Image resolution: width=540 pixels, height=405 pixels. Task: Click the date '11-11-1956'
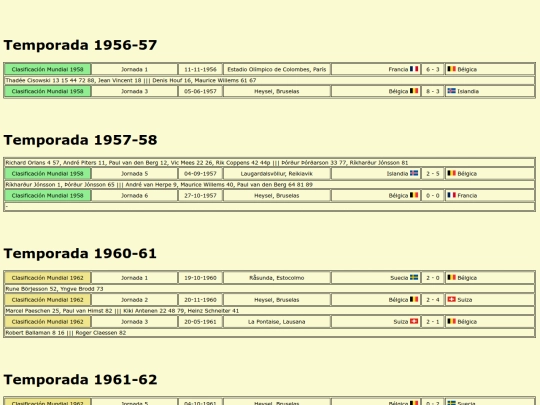click(200, 69)
